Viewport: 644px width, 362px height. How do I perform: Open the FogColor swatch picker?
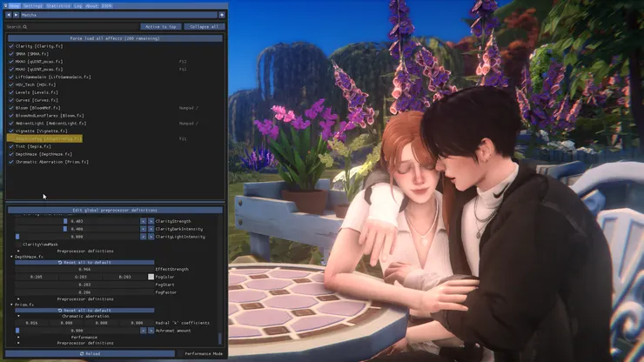click(x=151, y=277)
